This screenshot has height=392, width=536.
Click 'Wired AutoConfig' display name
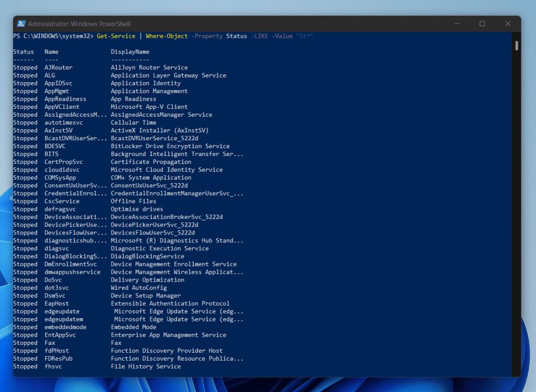point(139,287)
